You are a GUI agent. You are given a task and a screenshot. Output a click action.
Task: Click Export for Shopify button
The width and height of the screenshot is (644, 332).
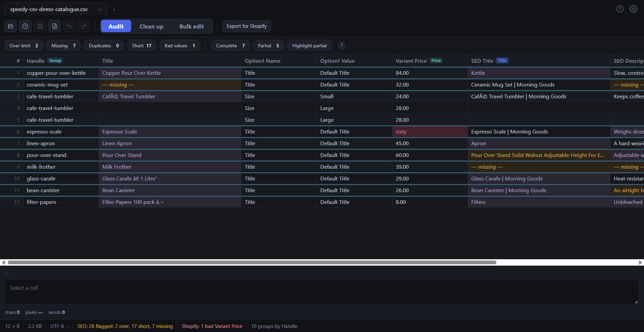click(247, 26)
